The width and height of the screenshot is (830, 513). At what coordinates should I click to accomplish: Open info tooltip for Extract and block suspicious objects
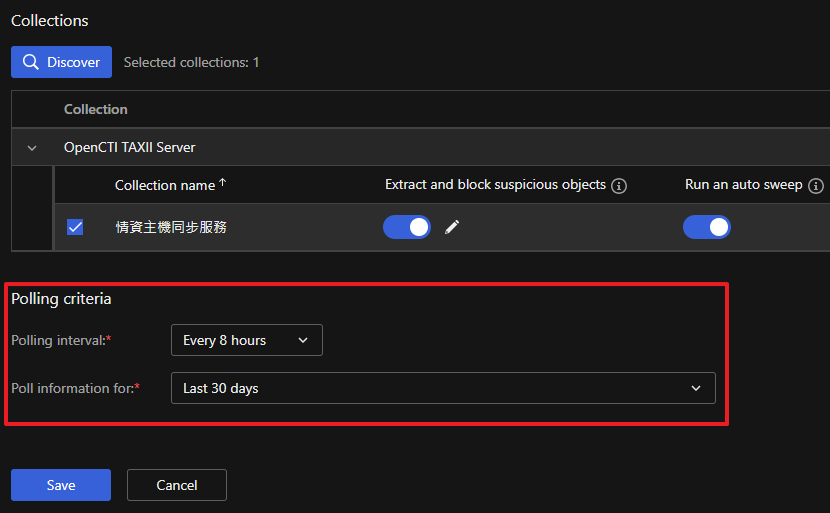[x=619, y=186]
